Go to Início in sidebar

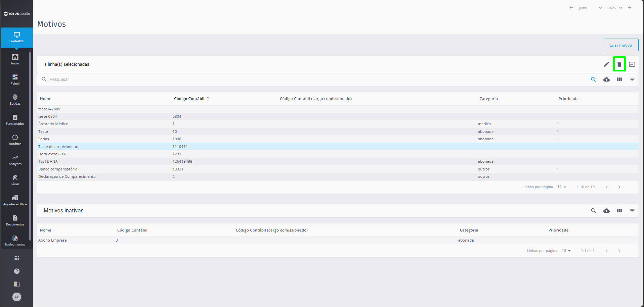click(15, 59)
